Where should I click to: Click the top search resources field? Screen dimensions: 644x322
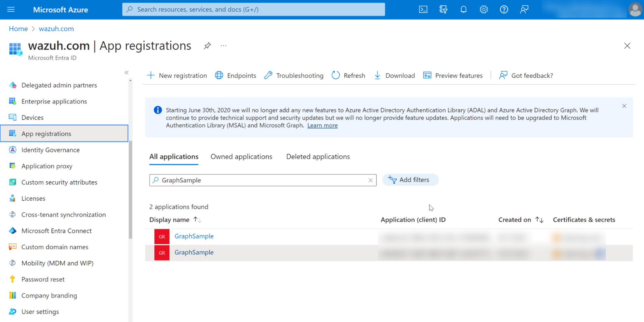point(253,10)
